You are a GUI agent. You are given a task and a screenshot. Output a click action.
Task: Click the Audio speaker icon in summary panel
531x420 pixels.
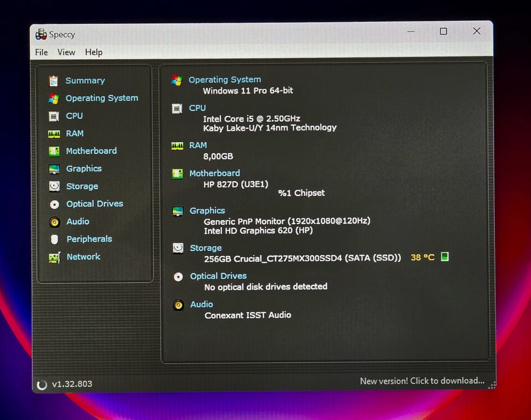[179, 305]
